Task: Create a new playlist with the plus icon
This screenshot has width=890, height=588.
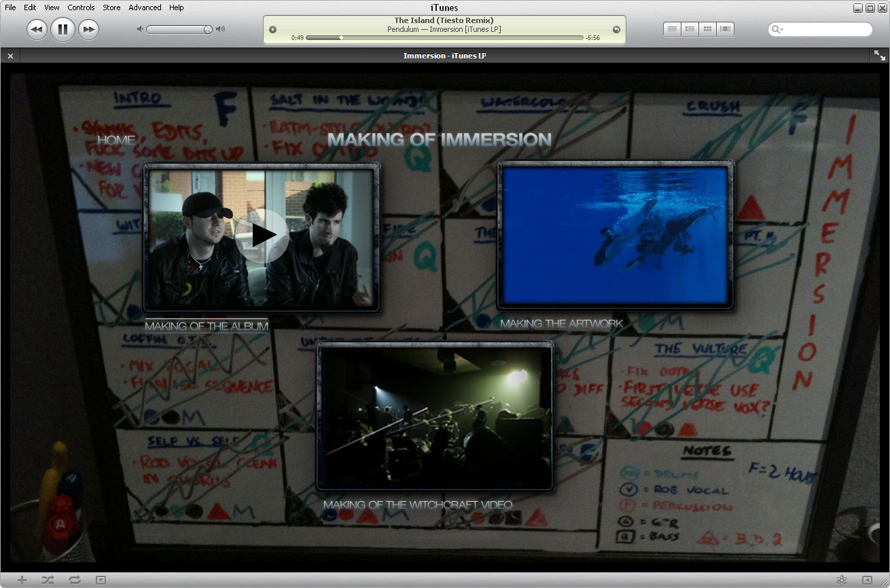Action: (x=22, y=580)
